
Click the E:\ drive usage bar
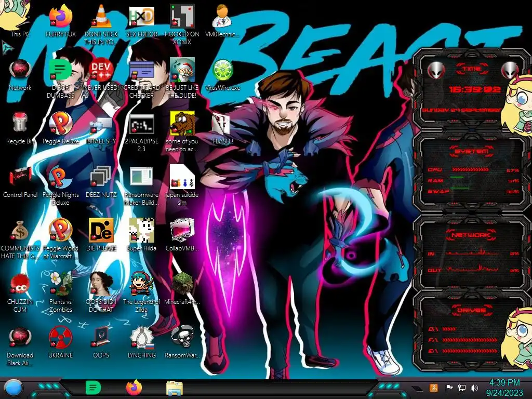click(x=470, y=351)
